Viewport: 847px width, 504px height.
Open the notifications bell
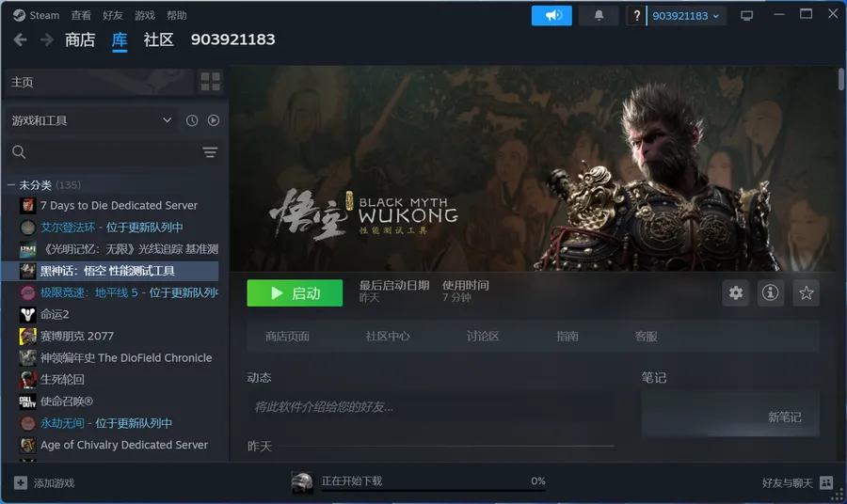pos(599,16)
